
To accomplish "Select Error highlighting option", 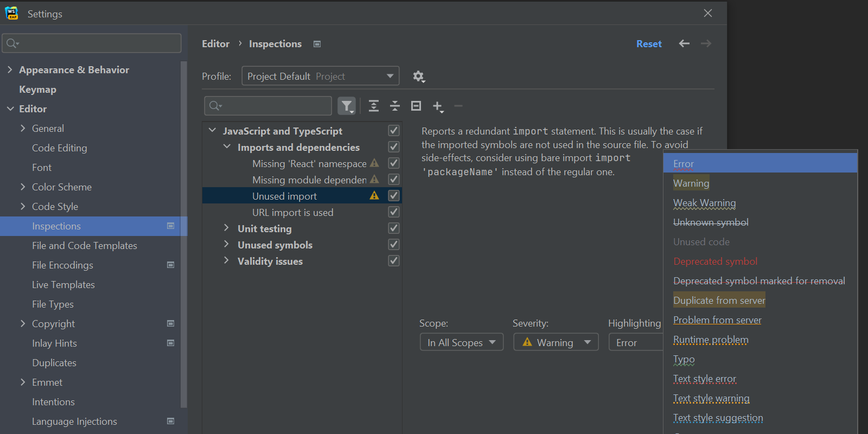I will [x=760, y=163].
